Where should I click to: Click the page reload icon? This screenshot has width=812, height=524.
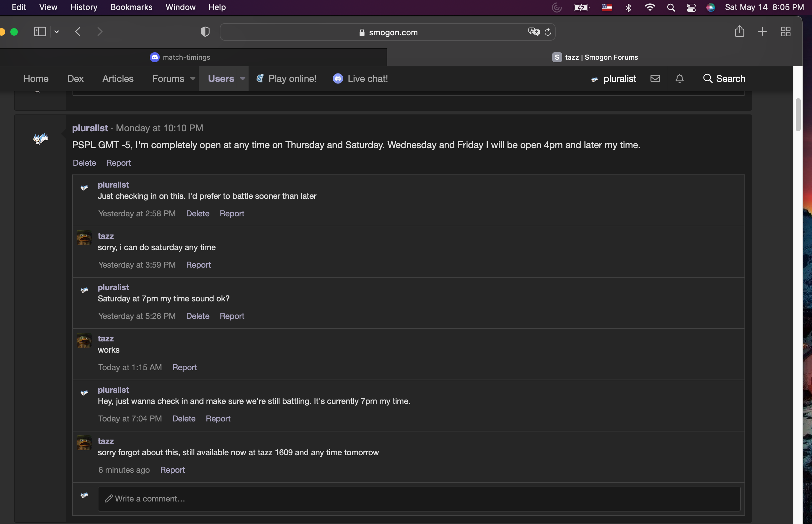click(x=548, y=32)
